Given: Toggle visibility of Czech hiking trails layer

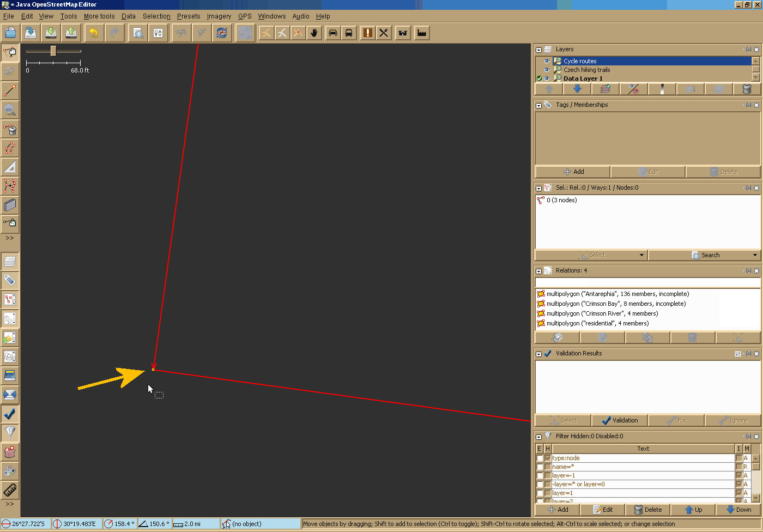Looking at the screenshot, I should (547, 70).
